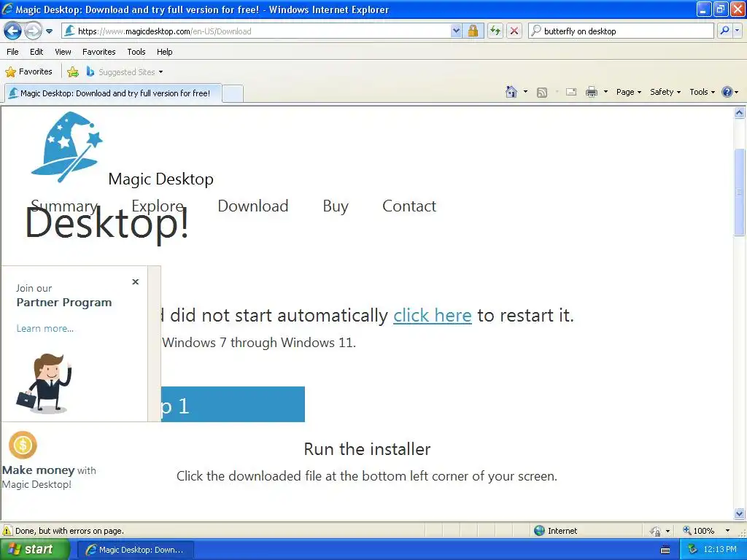Click the RSS feeds icon
This screenshot has height=560, width=747.
pos(542,93)
